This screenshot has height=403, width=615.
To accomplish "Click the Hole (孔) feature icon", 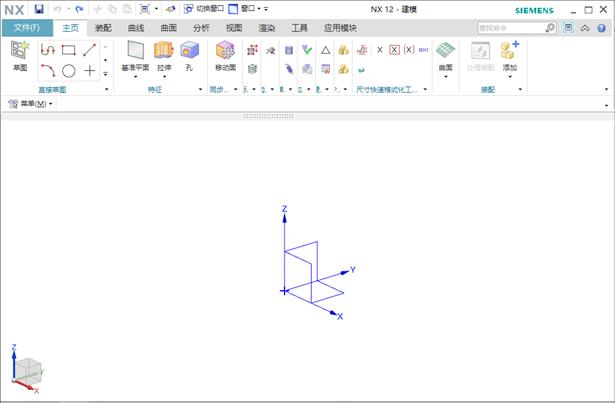I will (188, 51).
